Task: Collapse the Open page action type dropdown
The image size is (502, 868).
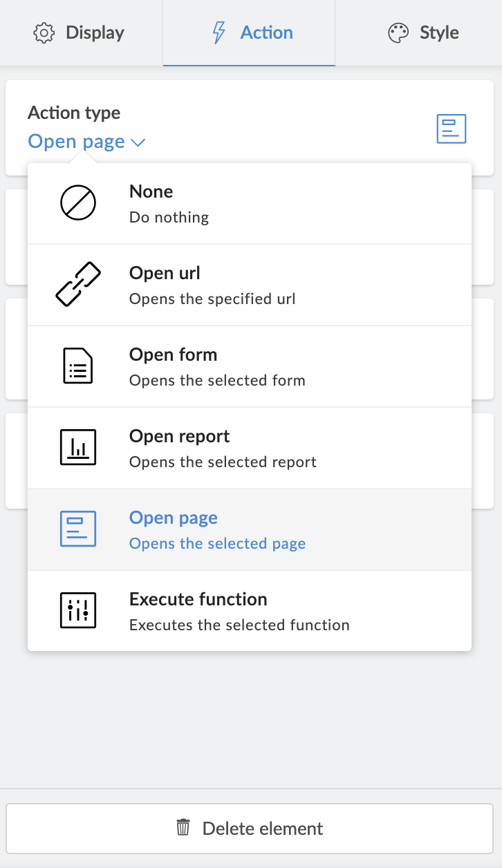Action: click(86, 142)
